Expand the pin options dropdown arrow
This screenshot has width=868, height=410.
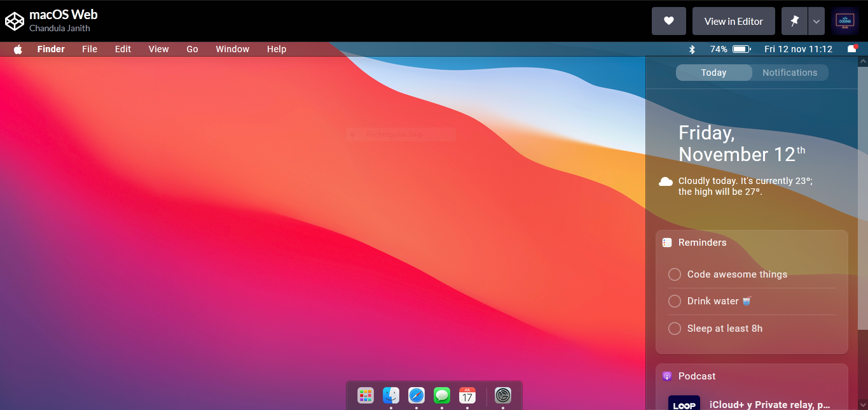tap(816, 21)
